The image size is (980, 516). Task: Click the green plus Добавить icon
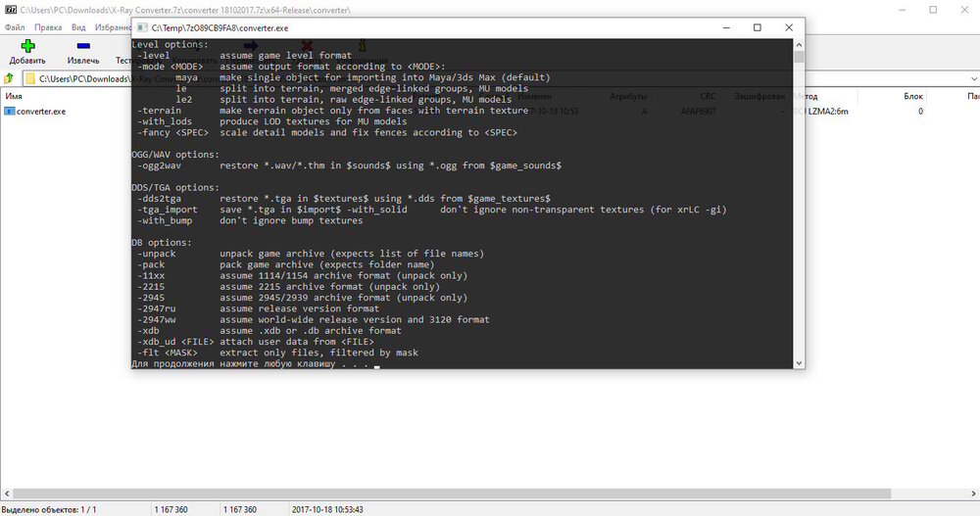pos(27,46)
